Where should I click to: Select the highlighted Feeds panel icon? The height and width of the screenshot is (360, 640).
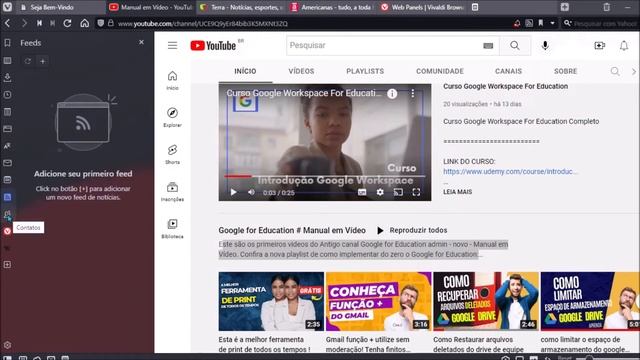[7, 197]
